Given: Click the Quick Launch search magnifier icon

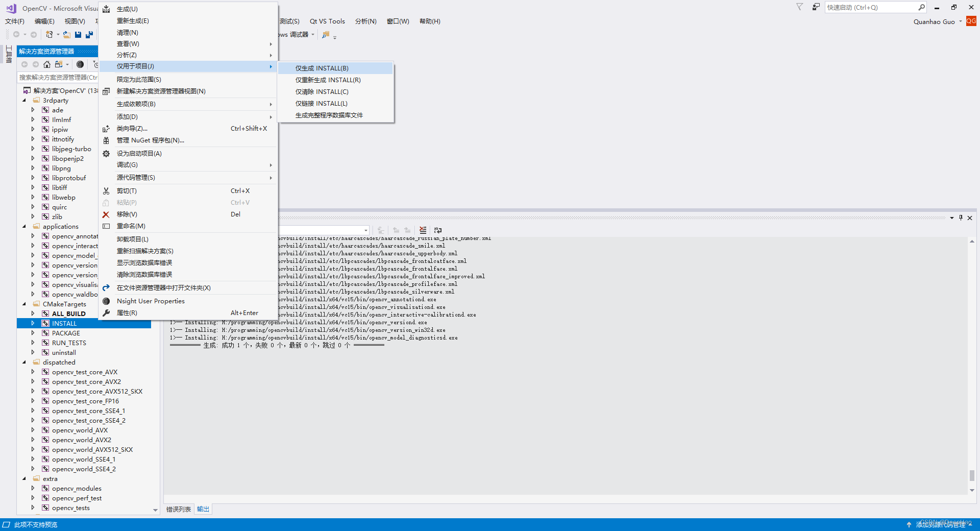Looking at the screenshot, I should (x=921, y=7).
